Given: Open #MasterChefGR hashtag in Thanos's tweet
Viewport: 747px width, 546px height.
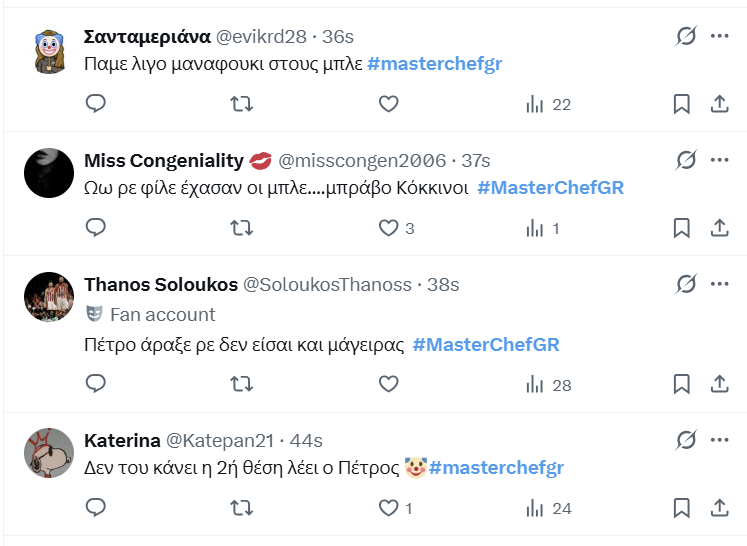Looking at the screenshot, I should point(485,345).
